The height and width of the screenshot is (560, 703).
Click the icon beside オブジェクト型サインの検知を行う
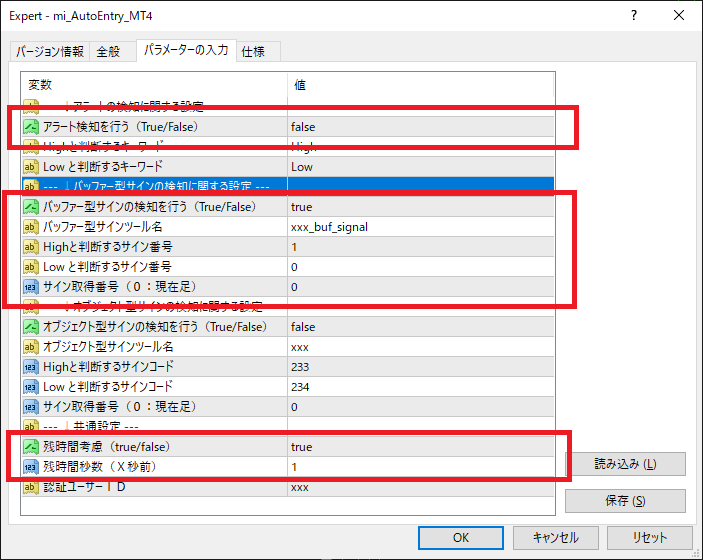(x=31, y=327)
